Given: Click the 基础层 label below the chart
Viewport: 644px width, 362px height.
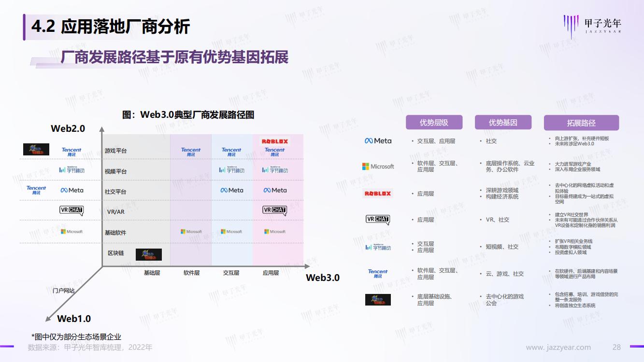Looking at the screenshot, I should tap(152, 273).
